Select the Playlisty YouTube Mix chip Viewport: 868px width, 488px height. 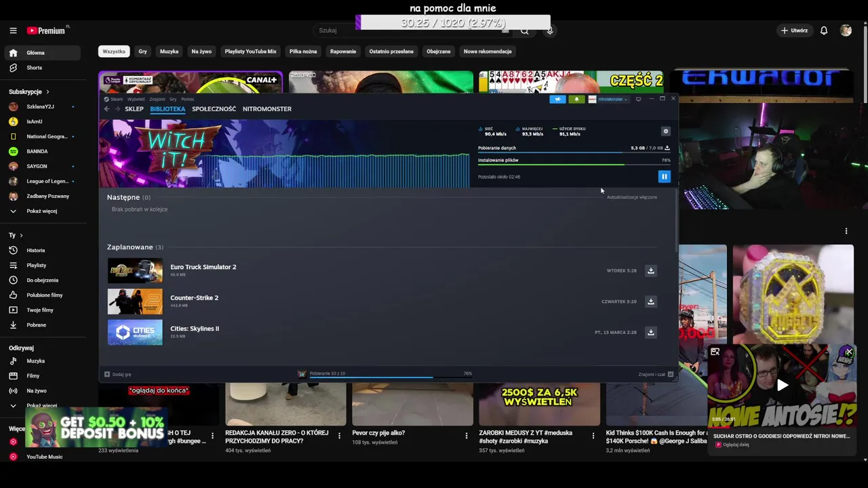250,52
